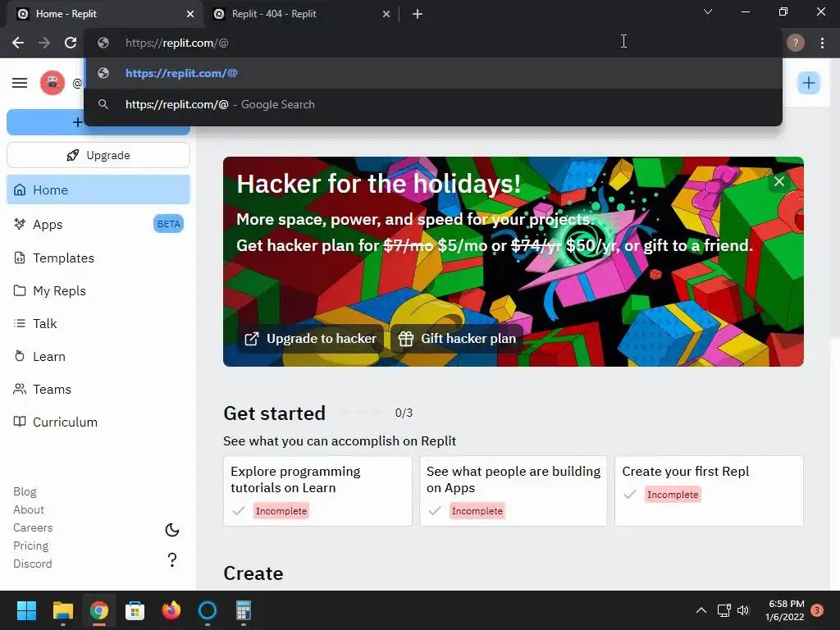Open Microsoft Store from the taskbar

click(x=135, y=610)
